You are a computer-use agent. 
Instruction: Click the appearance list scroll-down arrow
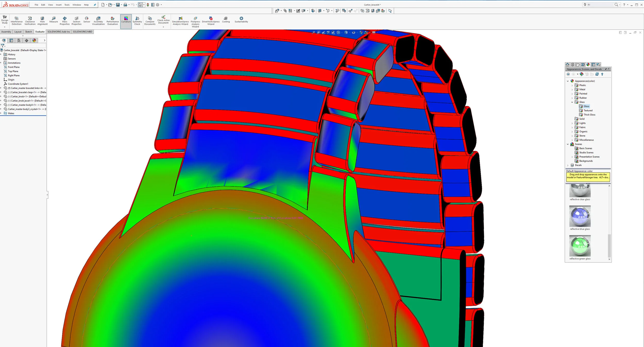pyautogui.click(x=609, y=259)
